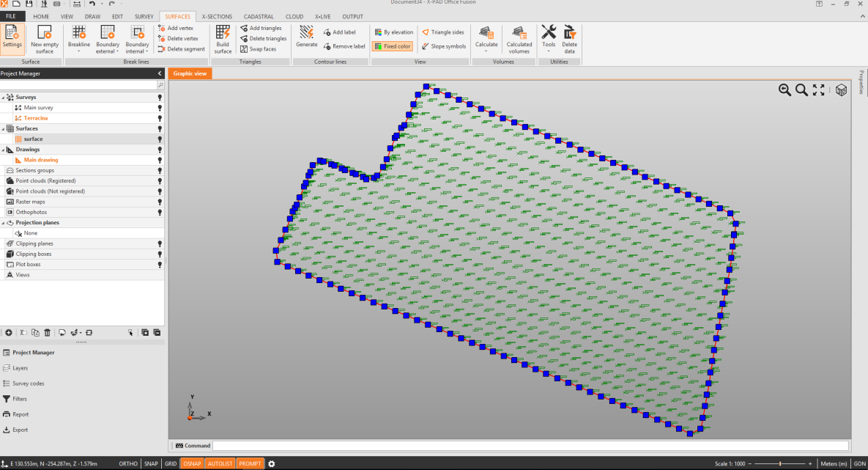Viewport: 868px width, 470px height.
Task: Select the New empty surface tool
Action: 45,34
